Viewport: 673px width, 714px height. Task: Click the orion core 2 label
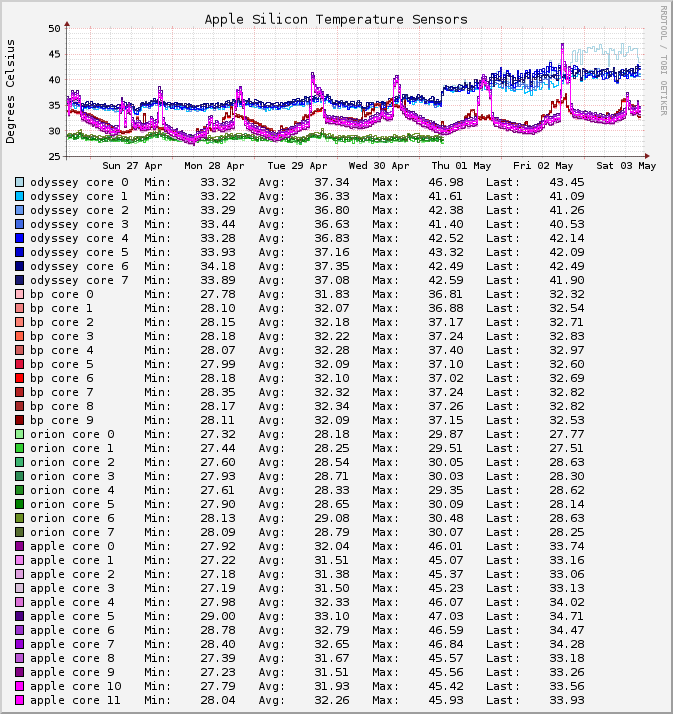(x=72, y=463)
